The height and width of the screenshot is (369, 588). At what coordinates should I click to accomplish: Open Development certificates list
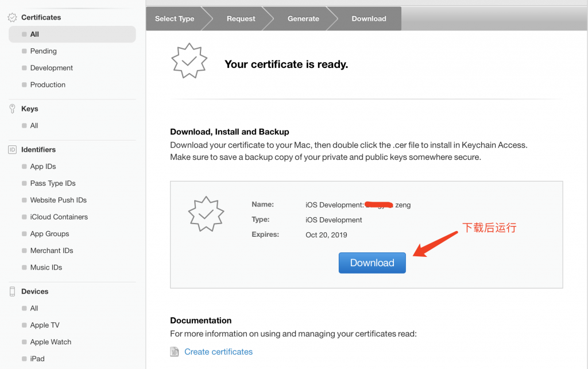pos(51,68)
